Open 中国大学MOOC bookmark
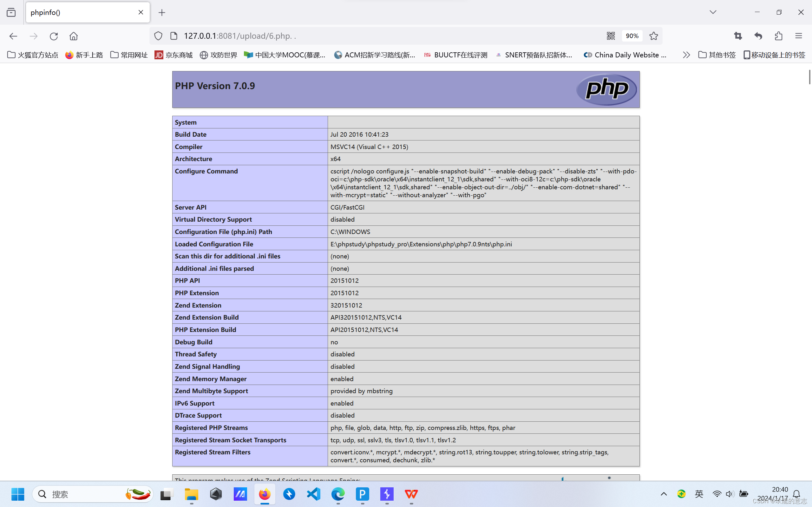This screenshot has width=812, height=507. [285, 55]
